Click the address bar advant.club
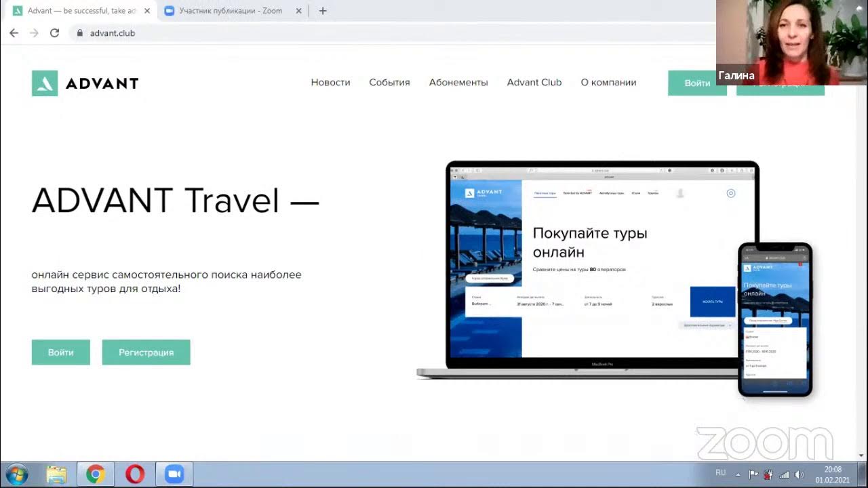The height and width of the screenshot is (488, 868). [x=113, y=33]
